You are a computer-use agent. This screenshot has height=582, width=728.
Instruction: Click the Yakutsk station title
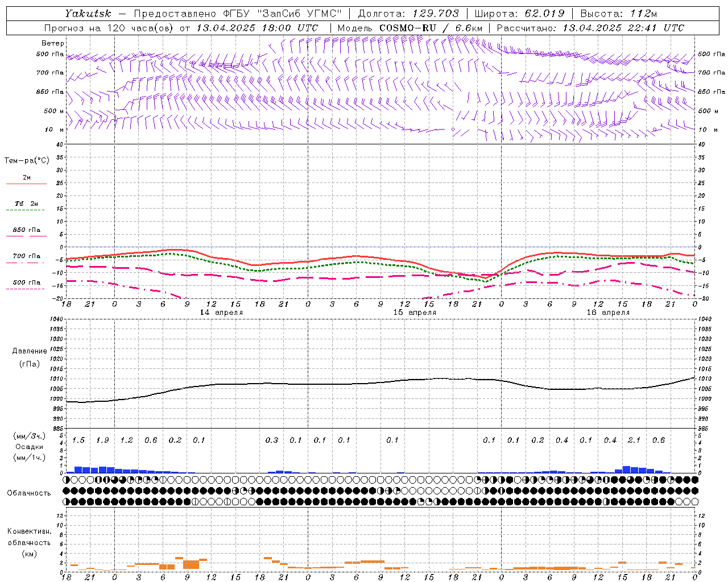tap(88, 13)
